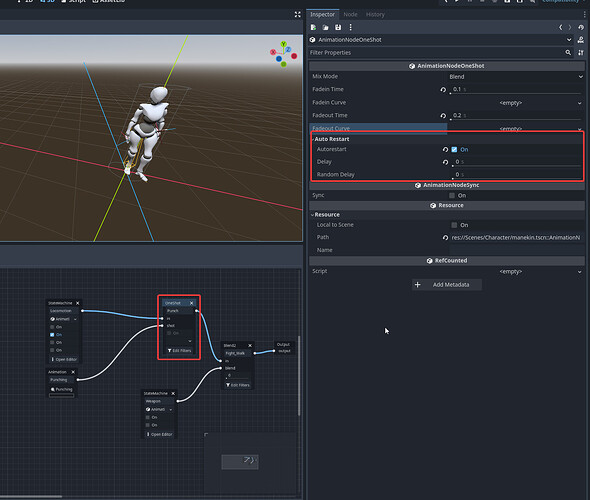590x500 pixels.
Task: Open the Mix Mode Blend dropdown
Action: click(x=515, y=77)
